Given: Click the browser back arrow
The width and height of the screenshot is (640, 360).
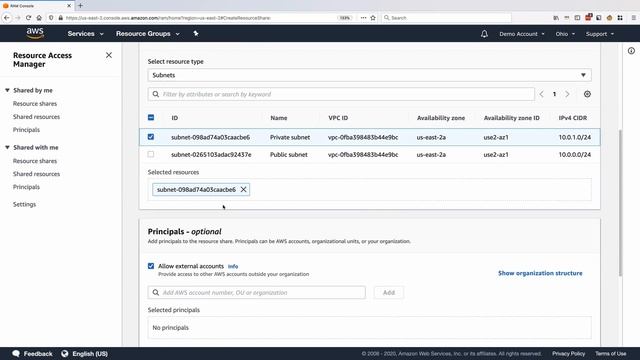Looking at the screenshot, I should coord(7,18).
